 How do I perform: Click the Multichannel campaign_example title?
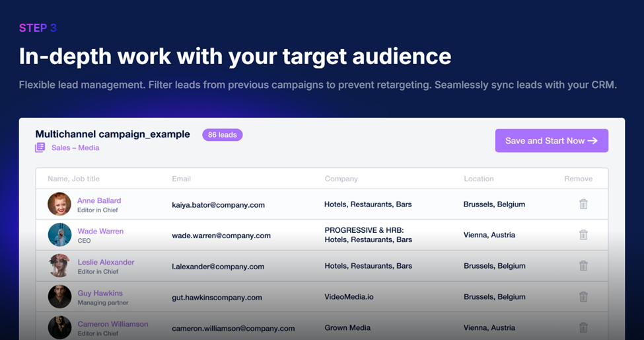pyautogui.click(x=112, y=134)
